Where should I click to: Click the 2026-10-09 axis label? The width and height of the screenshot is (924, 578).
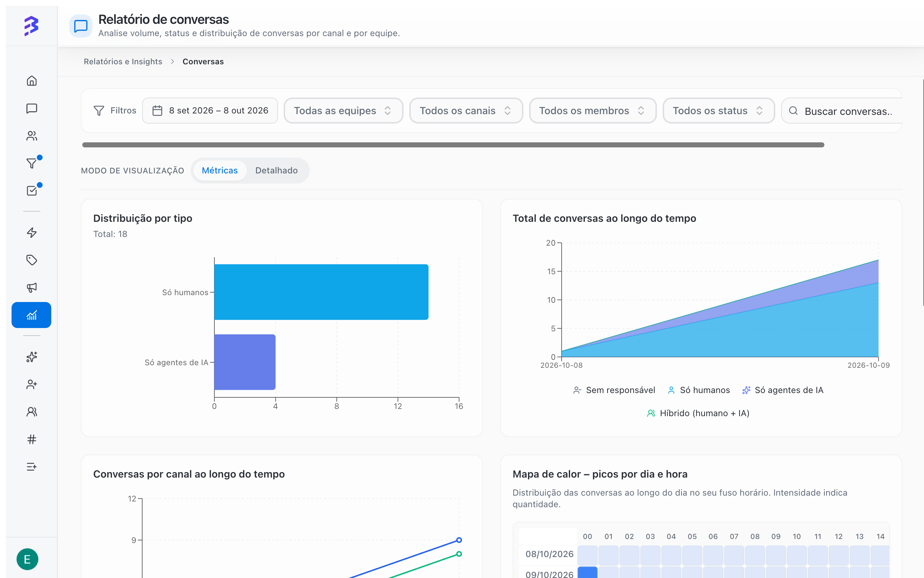[x=868, y=366]
